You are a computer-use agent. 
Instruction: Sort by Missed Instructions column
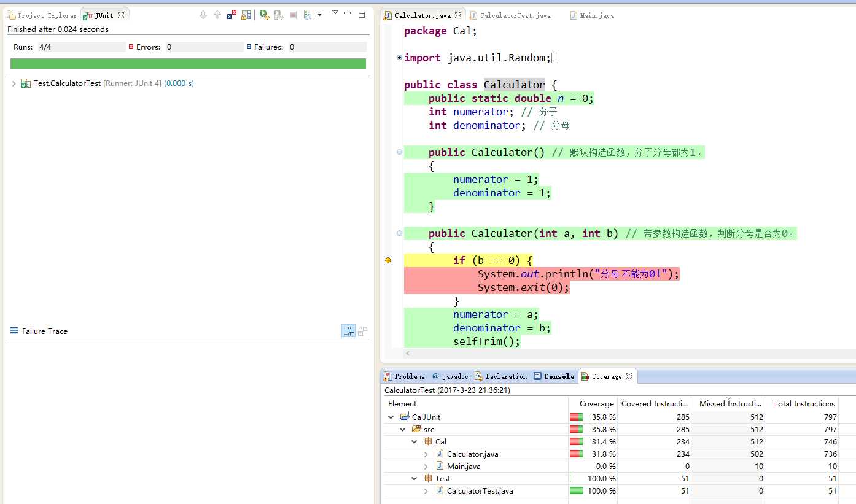point(728,403)
